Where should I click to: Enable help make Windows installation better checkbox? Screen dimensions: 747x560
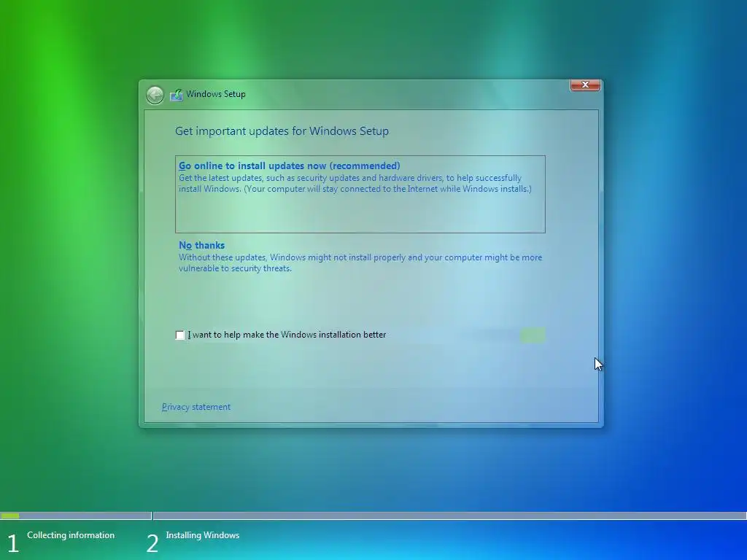pos(179,335)
